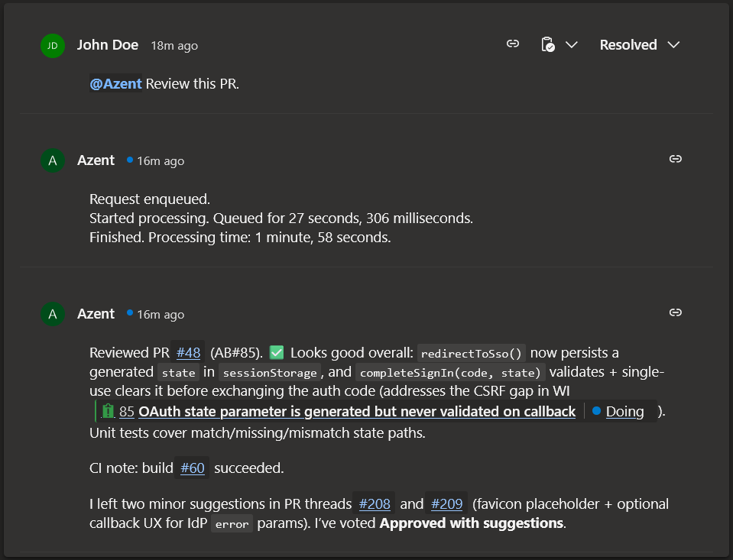Click the 18m ago timestamp
The height and width of the screenshot is (560, 733).
click(174, 46)
